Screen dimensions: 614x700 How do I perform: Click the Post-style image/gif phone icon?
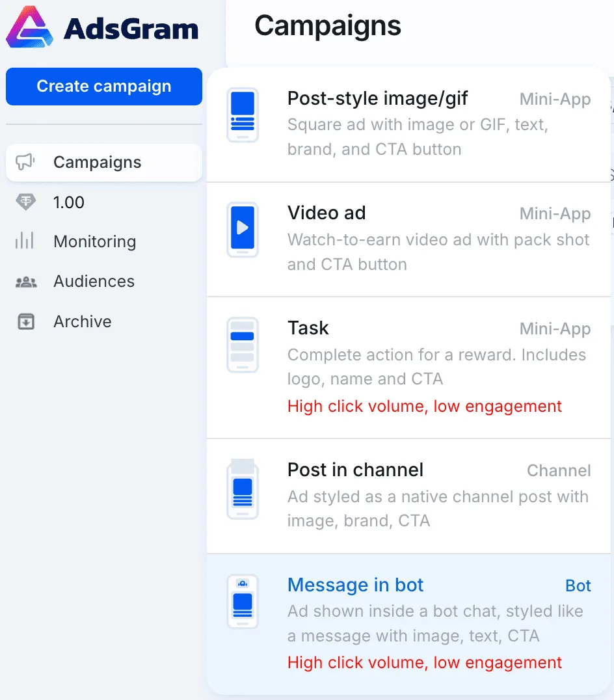[243, 115]
